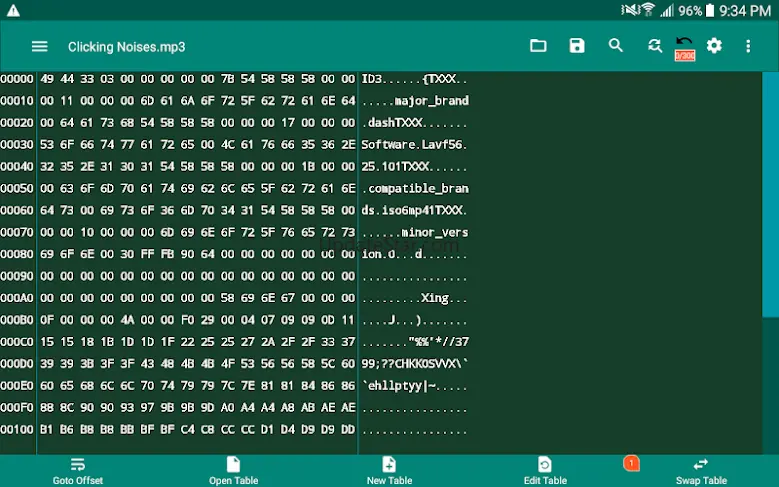Tap the search magnifier icon
This screenshot has width=779, height=487.
[x=616, y=46]
